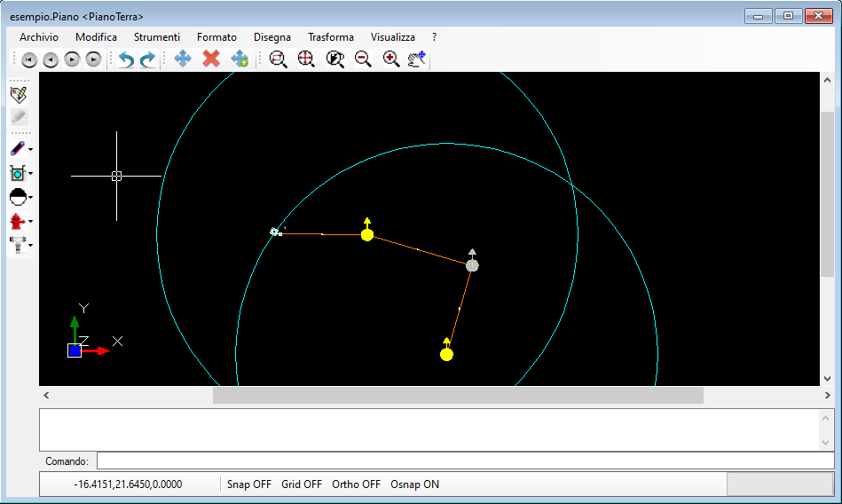Open the Disegna menu

click(x=272, y=37)
